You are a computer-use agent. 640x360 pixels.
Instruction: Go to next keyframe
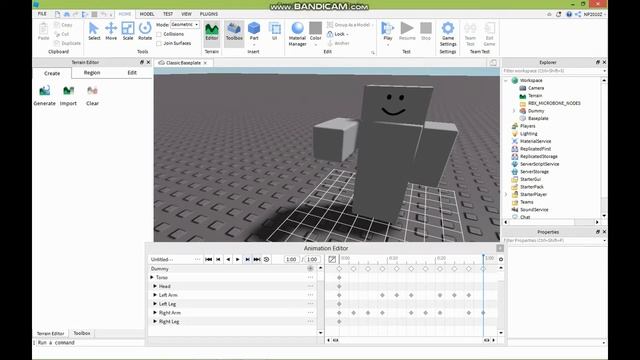click(x=247, y=259)
